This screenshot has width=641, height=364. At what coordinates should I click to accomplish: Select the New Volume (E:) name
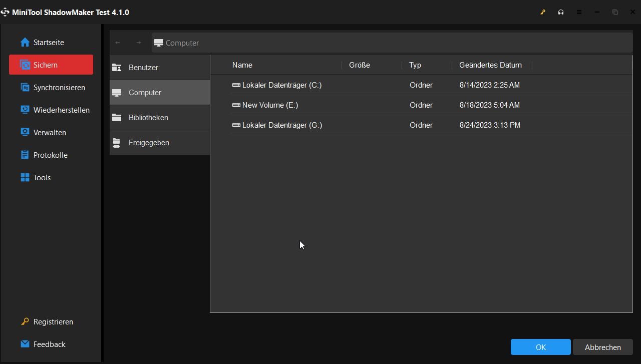point(270,105)
